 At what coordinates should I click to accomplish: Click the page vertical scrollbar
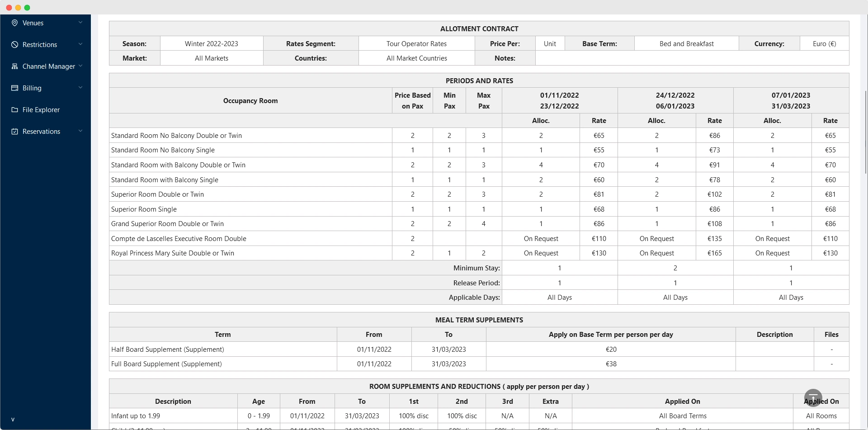[x=866, y=132]
